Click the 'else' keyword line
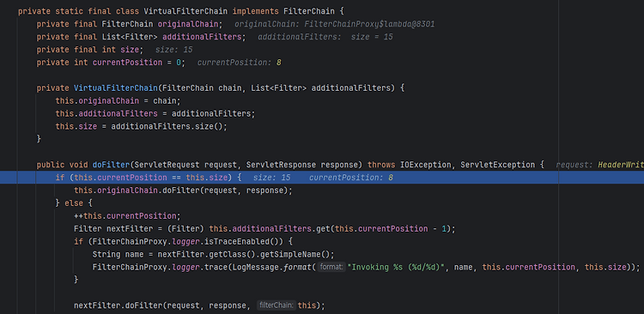This screenshot has width=644, height=314. (x=74, y=203)
